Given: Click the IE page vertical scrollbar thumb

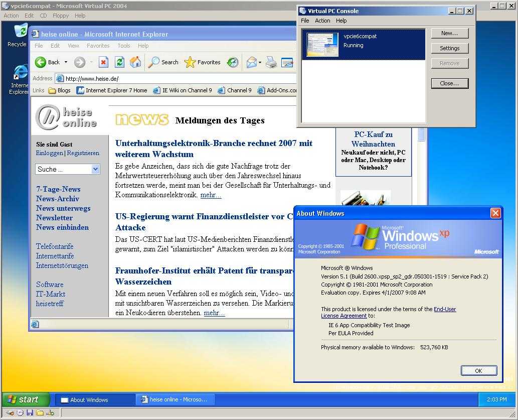Looking at the screenshot, I should (422, 134).
